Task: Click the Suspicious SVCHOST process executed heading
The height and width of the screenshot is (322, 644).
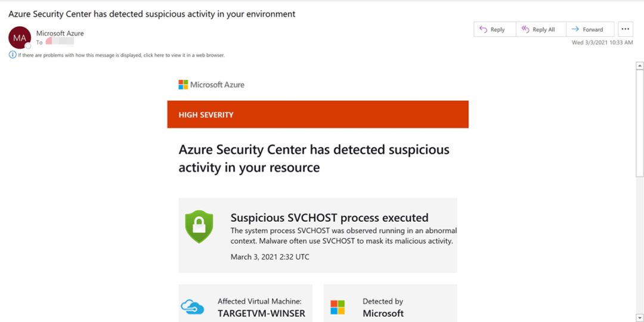Action: click(329, 217)
